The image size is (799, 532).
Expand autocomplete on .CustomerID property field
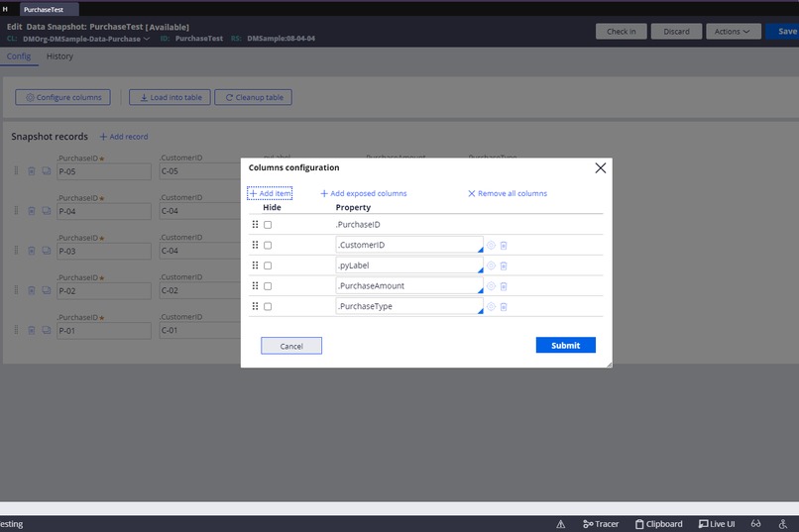click(x=480, y=250)
